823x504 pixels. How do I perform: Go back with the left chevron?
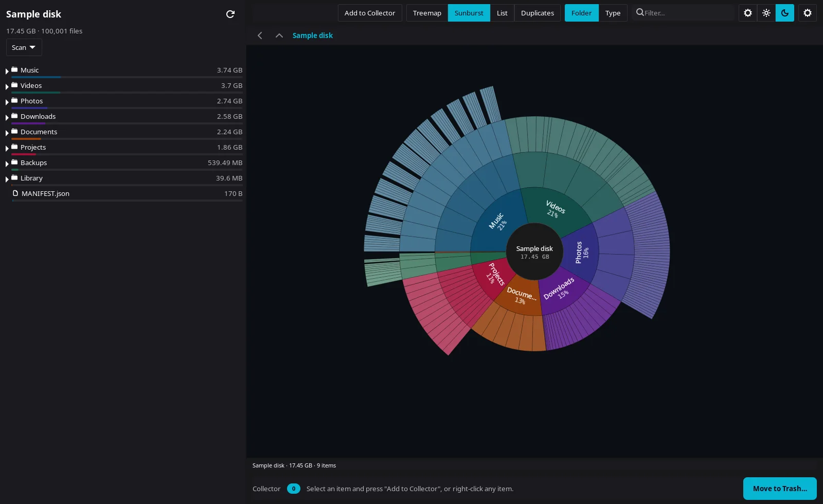[260, 35]
